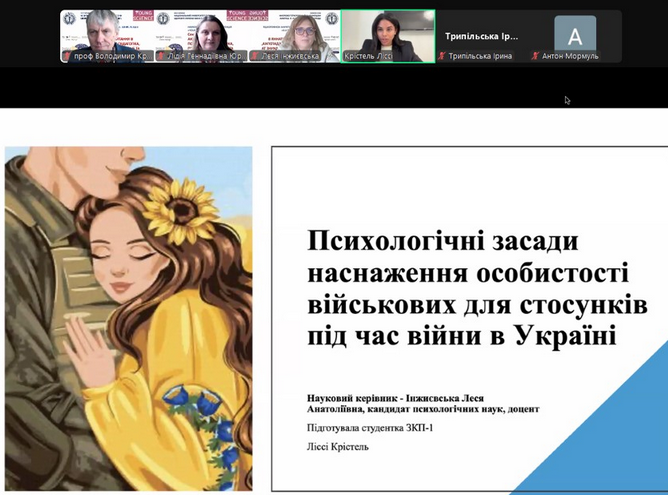Select Леся Інжиєвська participant video thumbnail
The width and height of the screenshot is (668, 495).
click(x=294, y=36)
